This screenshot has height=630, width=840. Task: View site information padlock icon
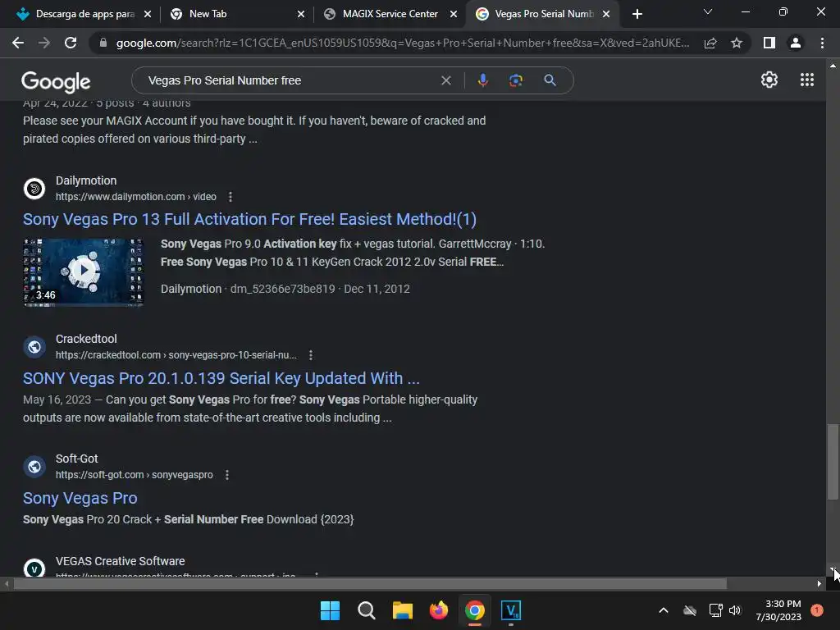[x=103, y=43]
